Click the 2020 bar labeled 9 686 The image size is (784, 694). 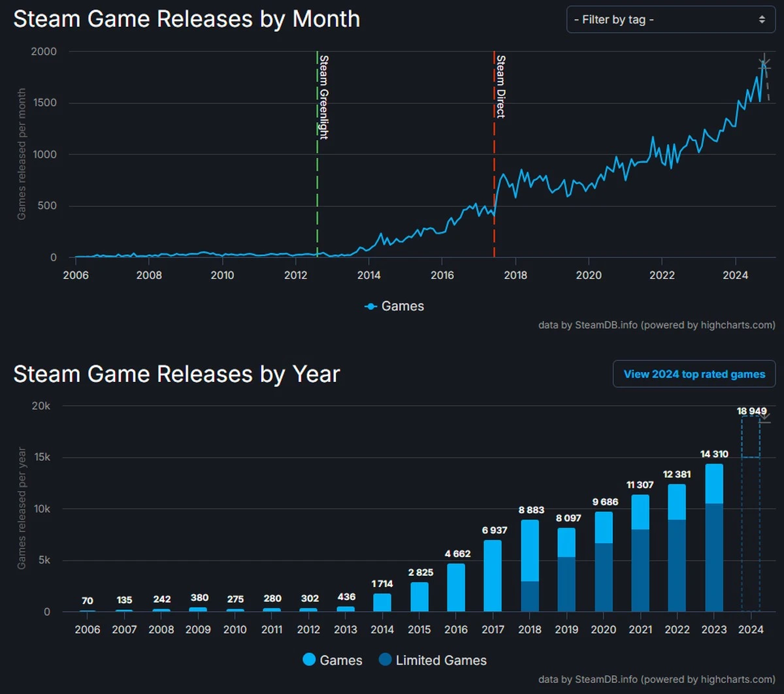[x=604, y=561]
